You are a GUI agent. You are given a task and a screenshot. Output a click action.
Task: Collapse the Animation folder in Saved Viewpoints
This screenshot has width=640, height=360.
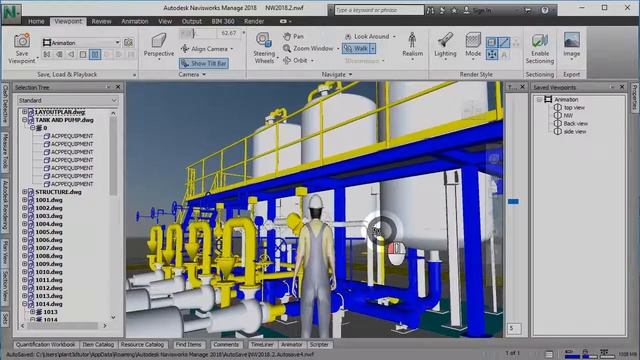tap(539, 100)
